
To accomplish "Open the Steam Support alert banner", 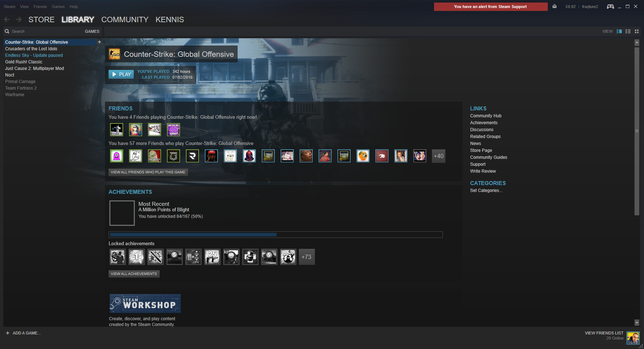I will click(491, 7).
